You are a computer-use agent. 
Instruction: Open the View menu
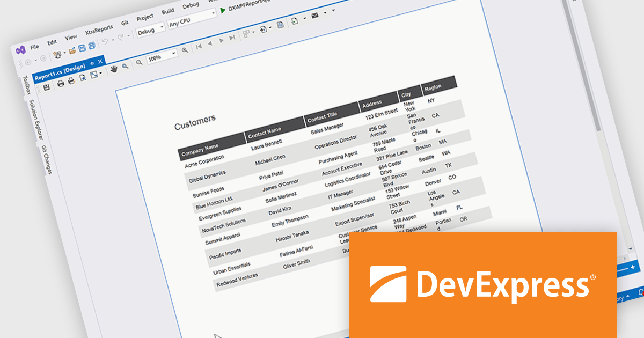pos(71,38)
